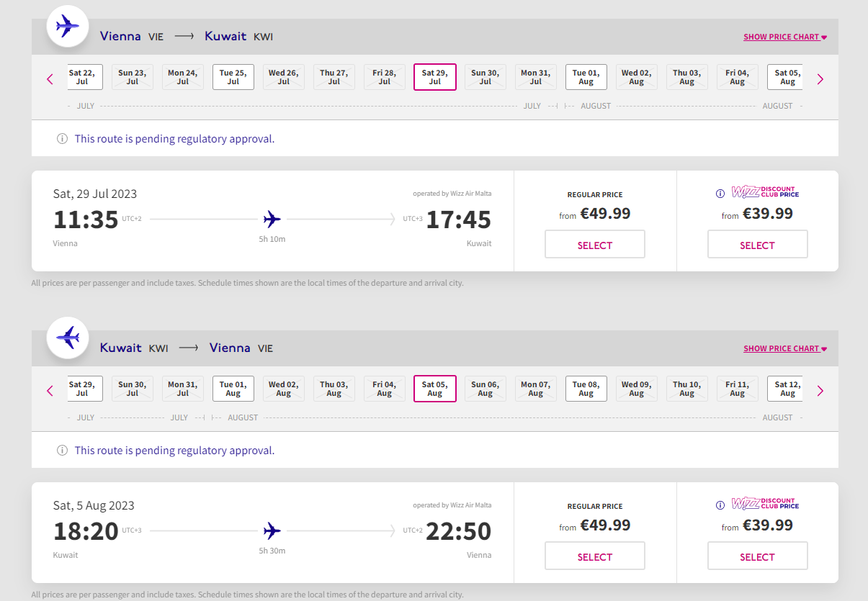The height and width of the screenshot is (601, 868).
Task: Click the '5h 10m' flight duration
Action: (x=272, y=239)
